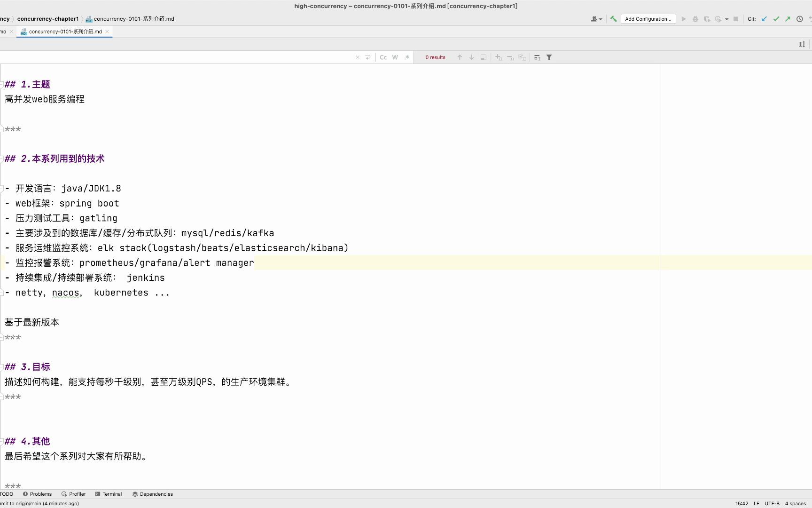Click Git Update Project blue arrow
Image resolution: width=812 pixels, height=508 pixels.
764,19
